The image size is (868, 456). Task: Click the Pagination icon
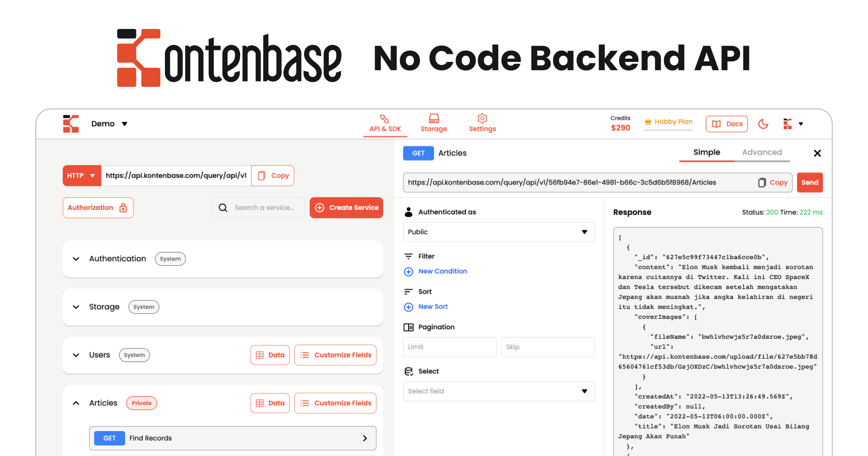click(x=409, y=327)
